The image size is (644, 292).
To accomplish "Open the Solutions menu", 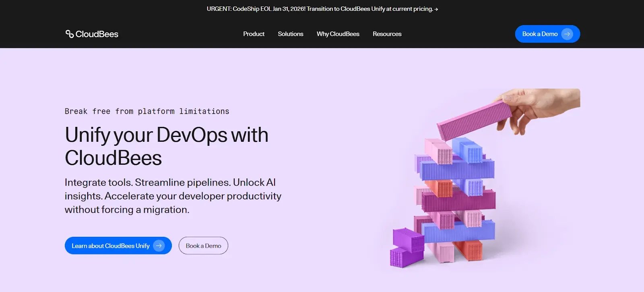I will point(291,34).
